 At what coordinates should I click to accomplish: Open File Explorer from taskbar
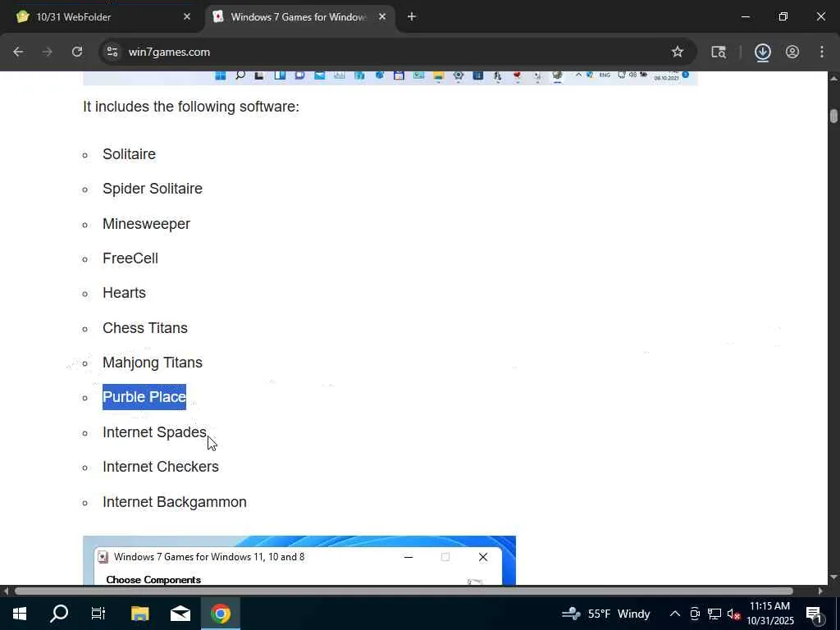pos(139,614)
